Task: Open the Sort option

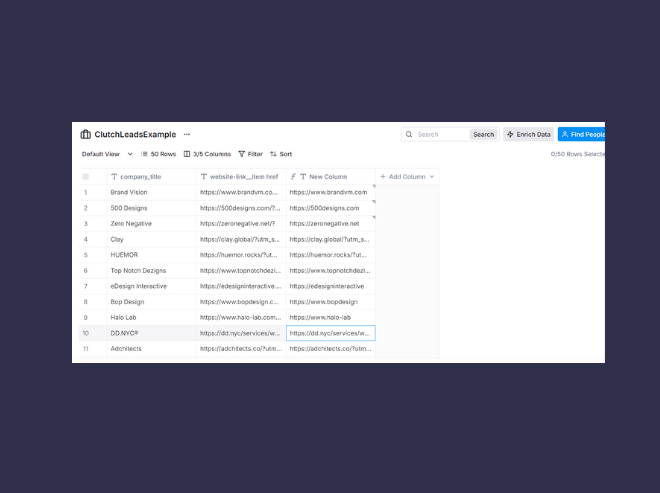Action: tap(281, 154)
